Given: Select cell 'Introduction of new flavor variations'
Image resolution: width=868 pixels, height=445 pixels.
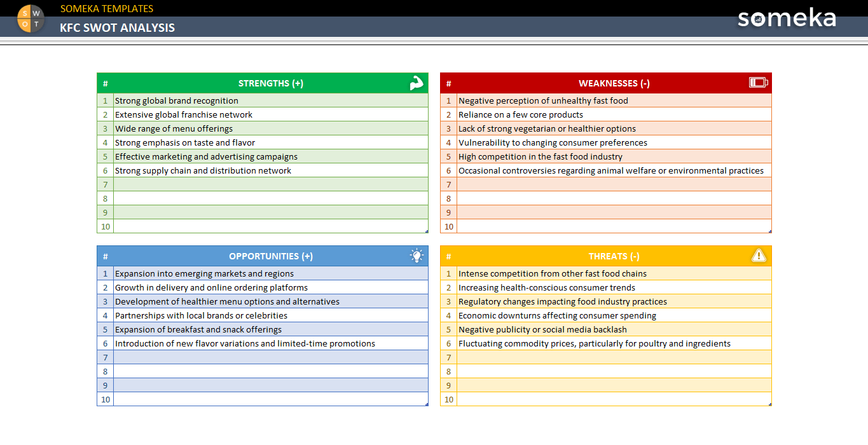Looking at the screenshot, I should coord(271,343).
